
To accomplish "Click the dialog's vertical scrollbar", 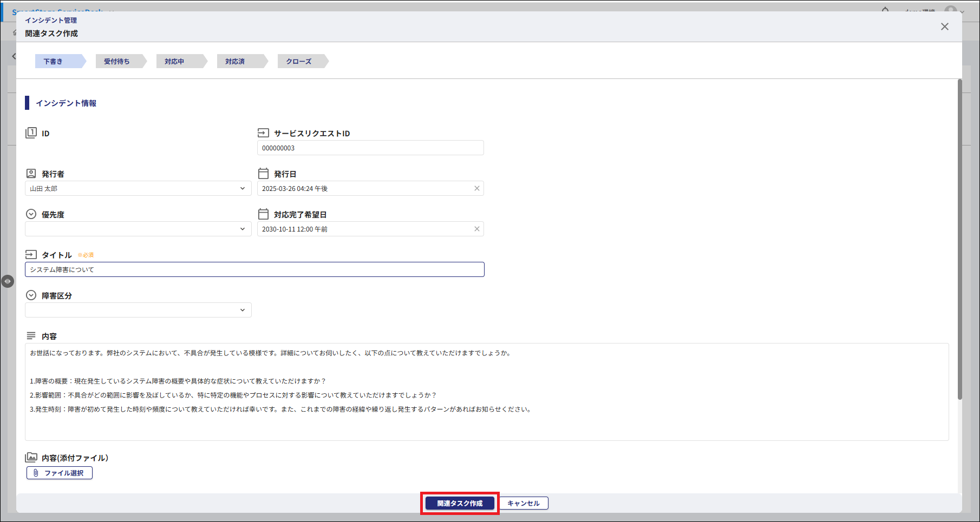I will (x=959, y=238).
